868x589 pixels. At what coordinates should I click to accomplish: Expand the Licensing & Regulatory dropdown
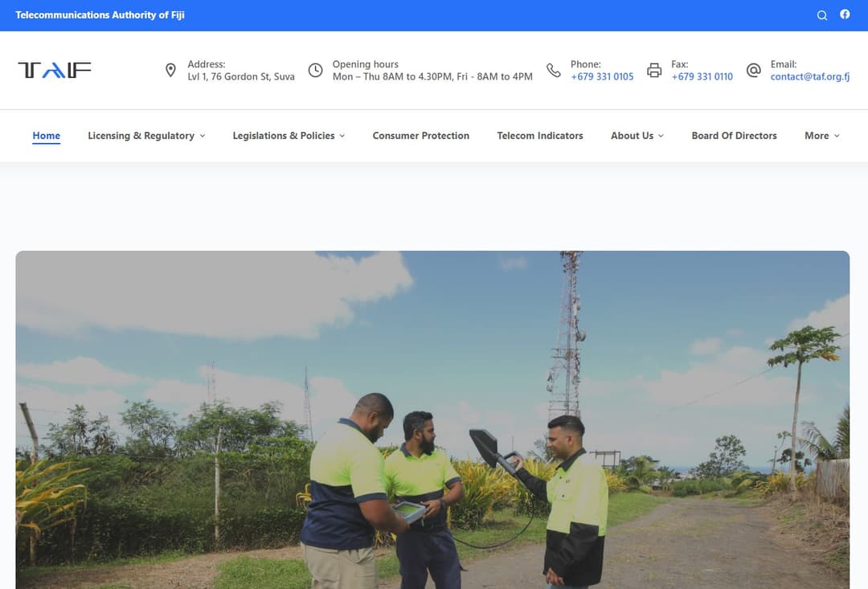tap(146, 136)
